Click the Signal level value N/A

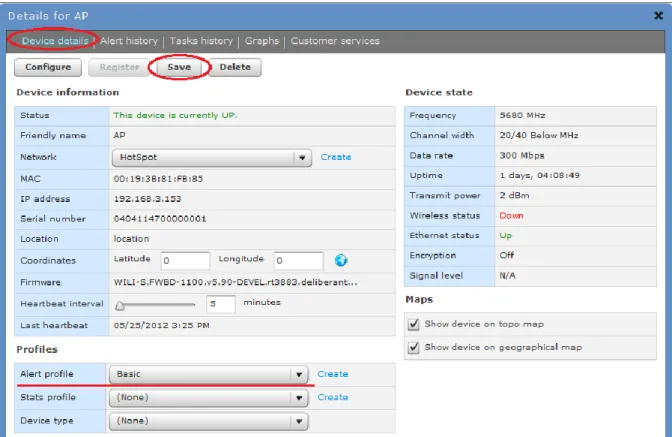507,275
